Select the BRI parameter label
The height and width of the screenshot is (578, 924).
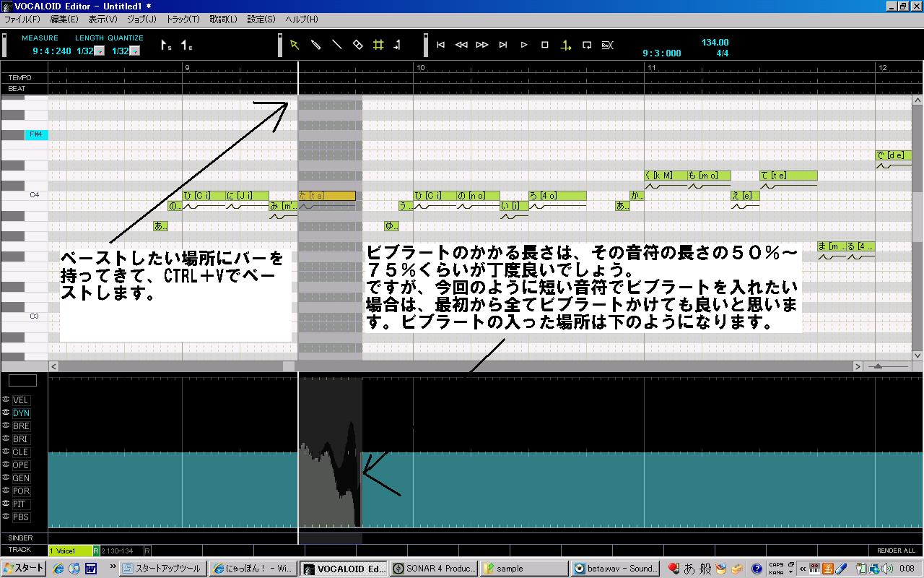point(21,439)
